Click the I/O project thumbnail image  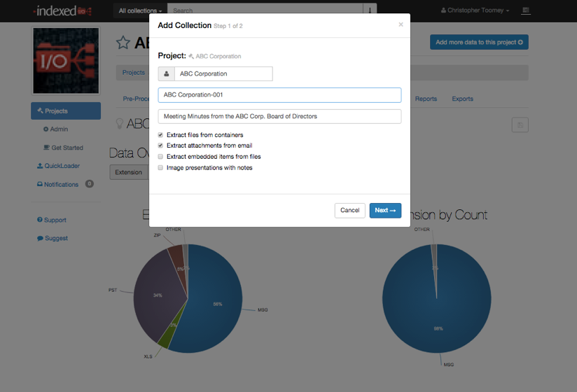point(66,61)
